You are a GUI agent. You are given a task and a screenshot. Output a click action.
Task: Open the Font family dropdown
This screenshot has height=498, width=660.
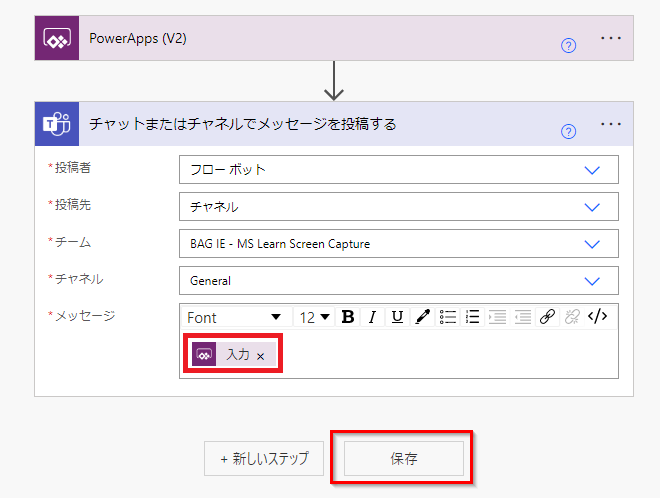point(237,317)
